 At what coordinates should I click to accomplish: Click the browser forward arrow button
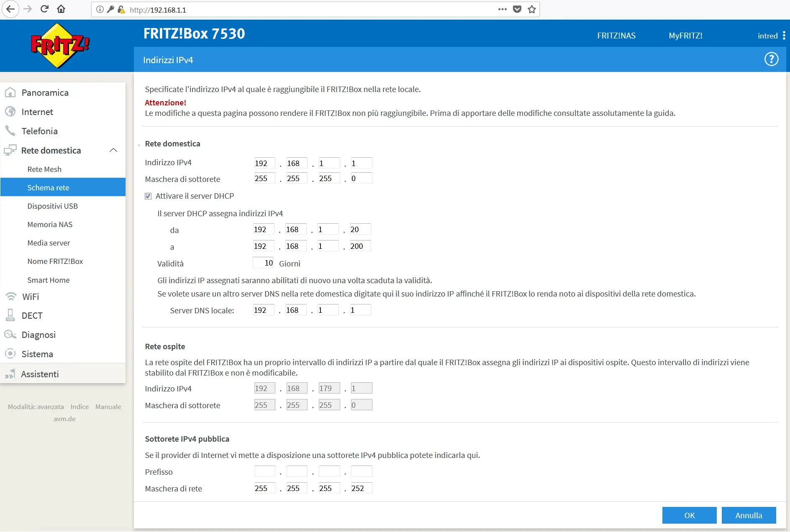pos(28,9)
